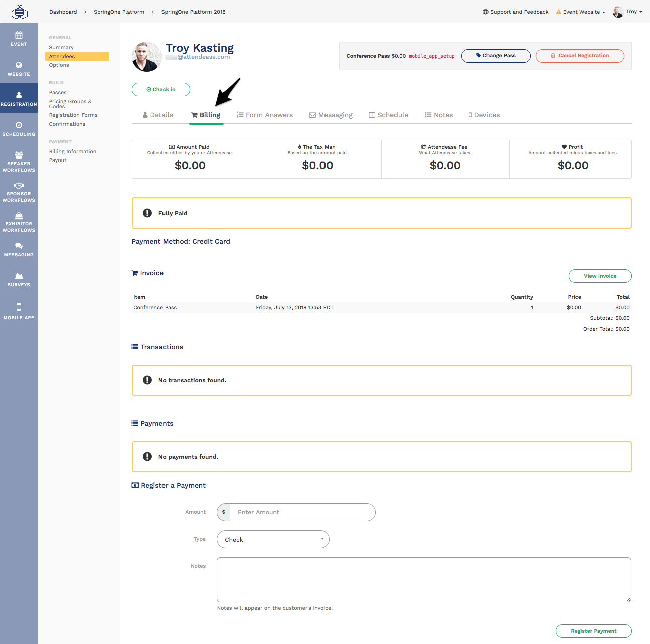Click the View Invoice button

point(600,276)
